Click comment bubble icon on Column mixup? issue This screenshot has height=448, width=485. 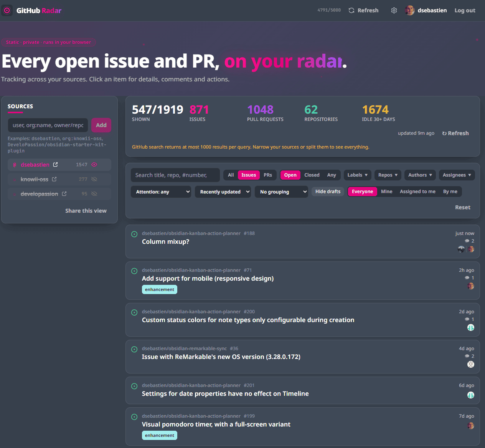pyautogui.click(x=467, y=241)
